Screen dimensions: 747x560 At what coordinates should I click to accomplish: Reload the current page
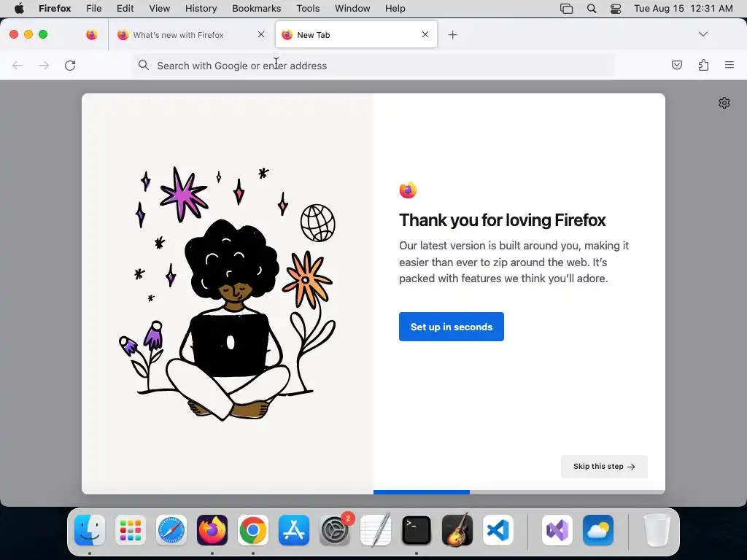[x=70, y=65]
